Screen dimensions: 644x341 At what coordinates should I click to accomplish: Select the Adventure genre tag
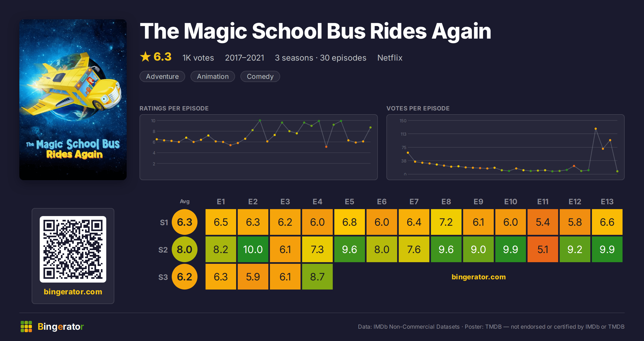coord(162,76)
